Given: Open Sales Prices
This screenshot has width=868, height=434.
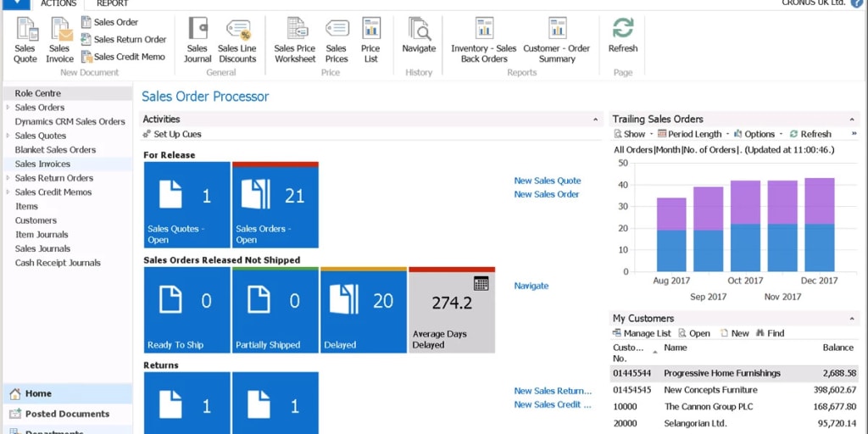Looking at the screenshot, I should point(336,40).
